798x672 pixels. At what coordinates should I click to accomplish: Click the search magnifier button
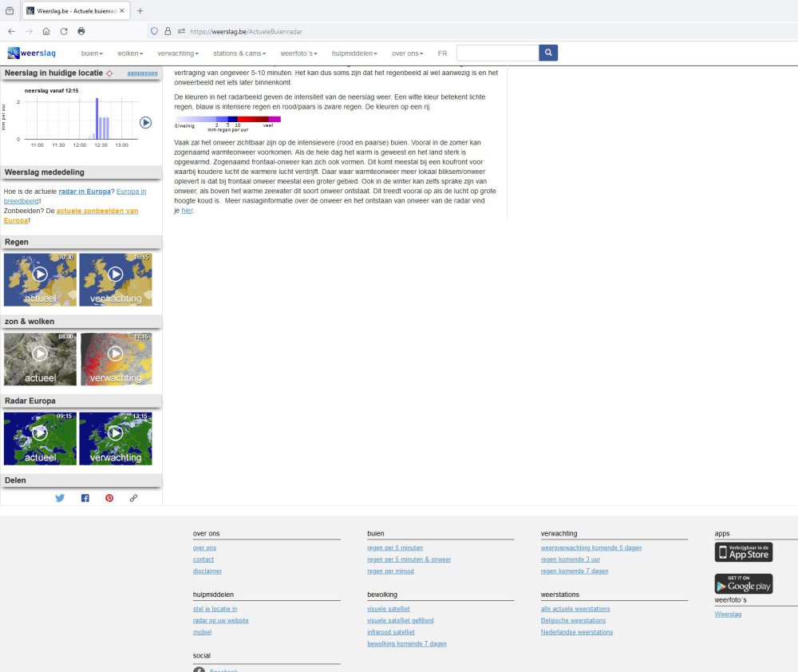548,53
